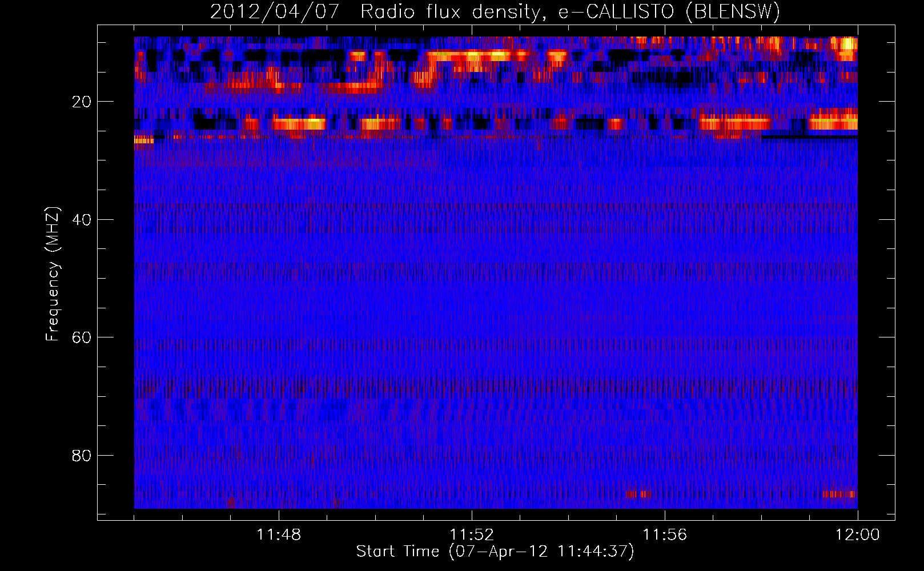Click the 80 frequency tick label
The height and width of the screenshot is (571, 924).
pos(82,456)
